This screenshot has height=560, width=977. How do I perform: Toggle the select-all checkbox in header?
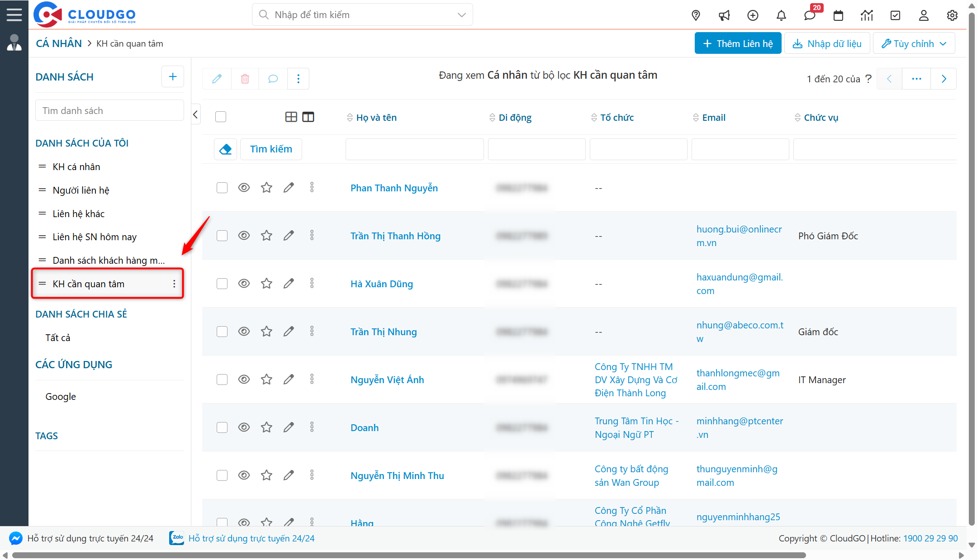click(221, 117)
